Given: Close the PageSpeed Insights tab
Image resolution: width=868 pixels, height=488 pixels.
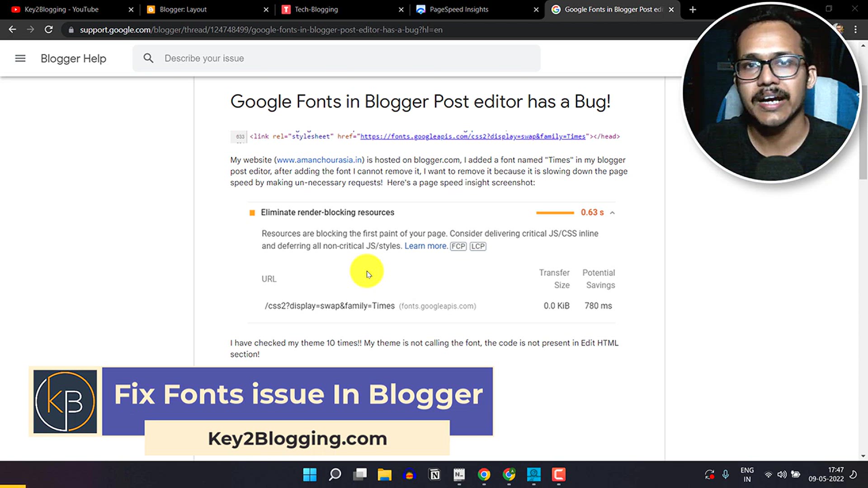Looking at the screenshot, I should pyautogui.click(x=536, y=9).
